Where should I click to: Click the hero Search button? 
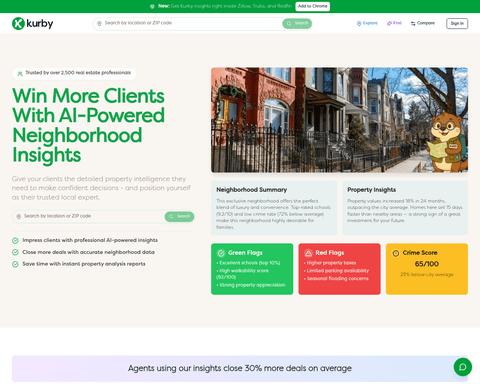(x=179, y=217)
